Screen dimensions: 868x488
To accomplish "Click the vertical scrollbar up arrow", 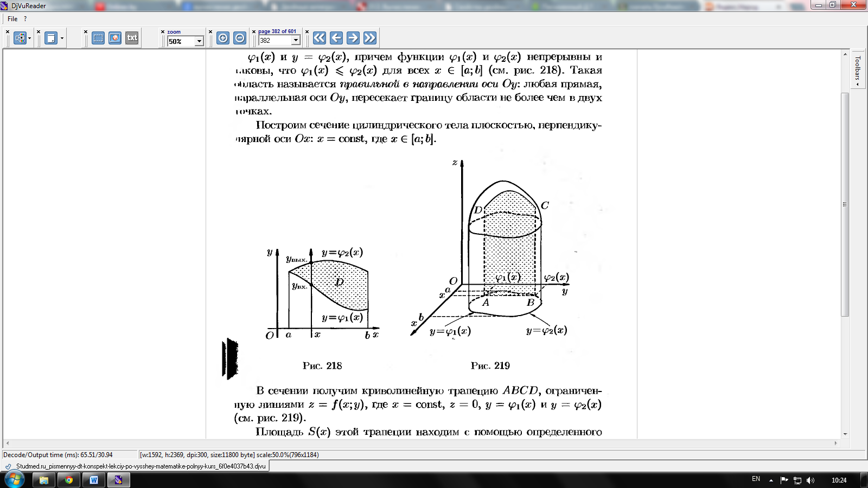I will 845,54.
